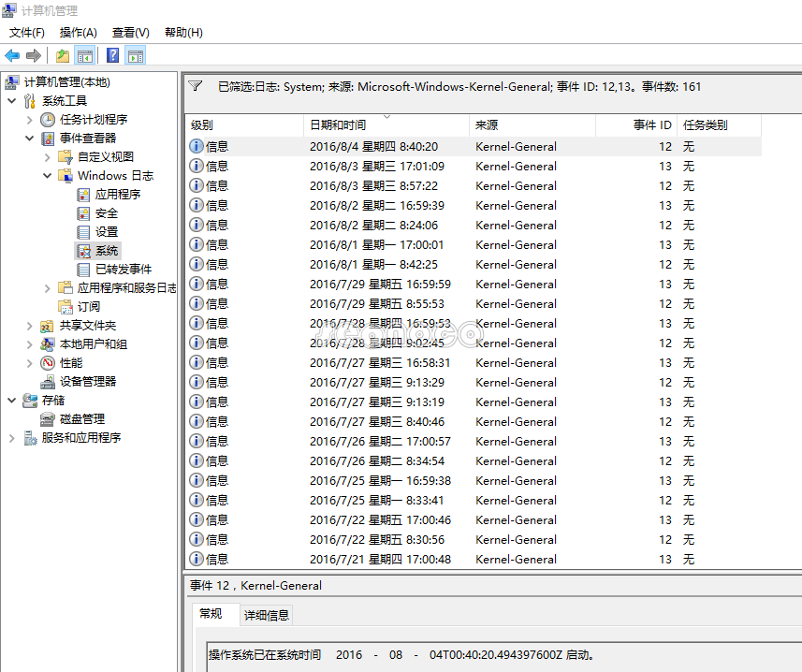Expand the 共享文件夹 node
This screenshot has width=802, height=672.
tap(29, 326)
